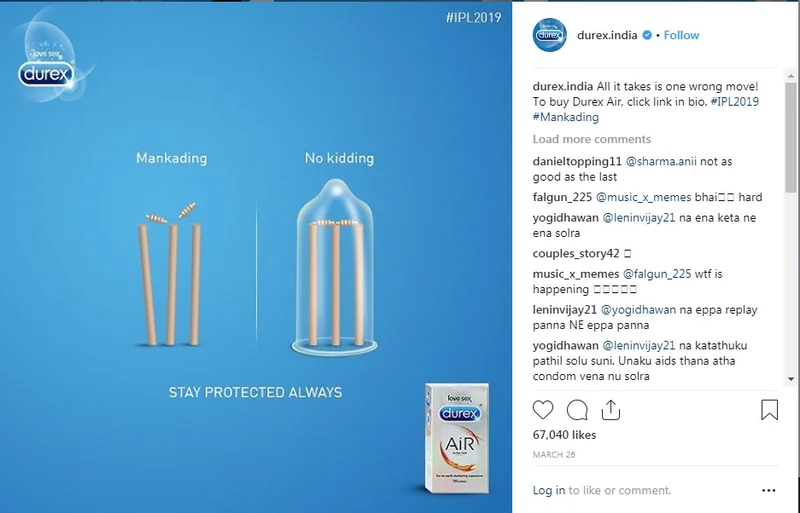
Task: Click verified badge next to durex.india
Action: 647,35
